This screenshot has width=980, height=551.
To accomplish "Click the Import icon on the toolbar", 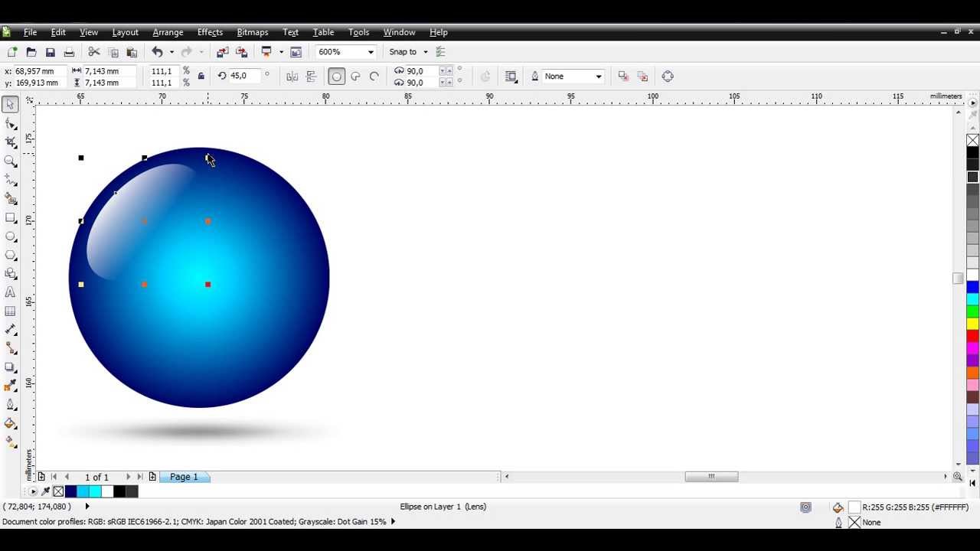I will point(222,52).
